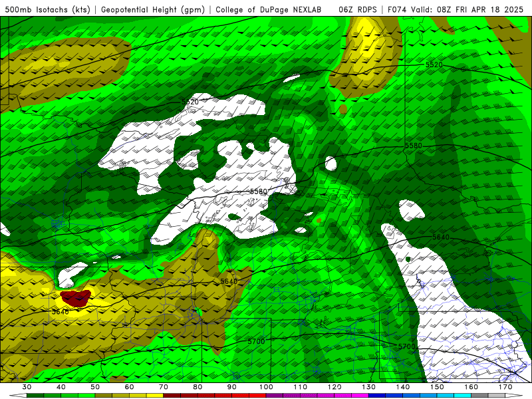Click the 130 knot value on the color scale
This screenshot has width=532, height=399.
click(368, 387)
